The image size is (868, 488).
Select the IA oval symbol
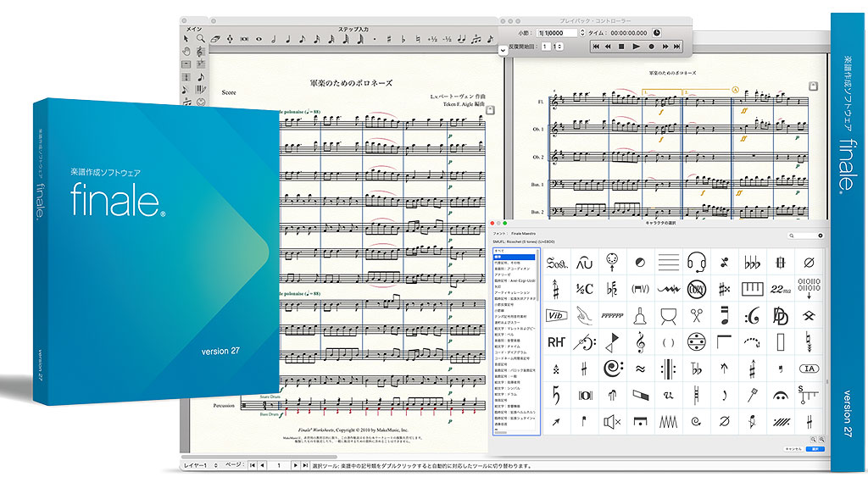click(x=809, y=369)
